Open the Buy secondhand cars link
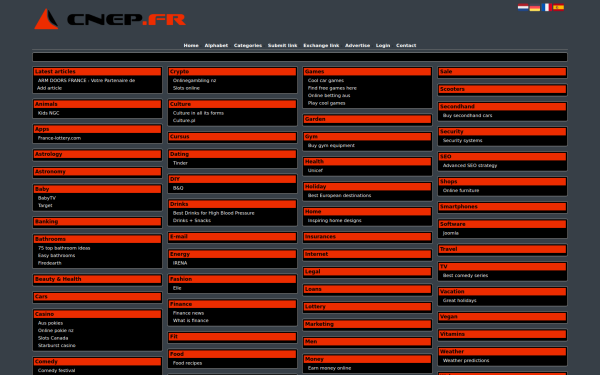600x375 pixels. (467, 116)
